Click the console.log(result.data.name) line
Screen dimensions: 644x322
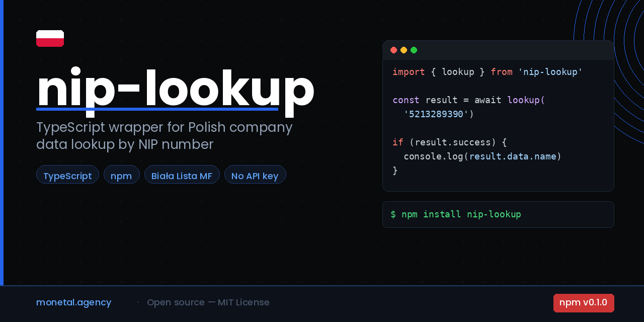(x=482, y=156)
